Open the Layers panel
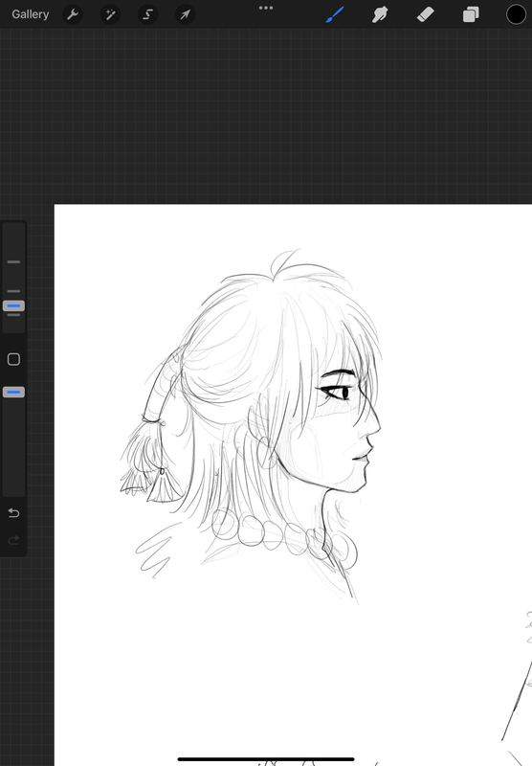The image size is (532, 766). pos(471,14)
